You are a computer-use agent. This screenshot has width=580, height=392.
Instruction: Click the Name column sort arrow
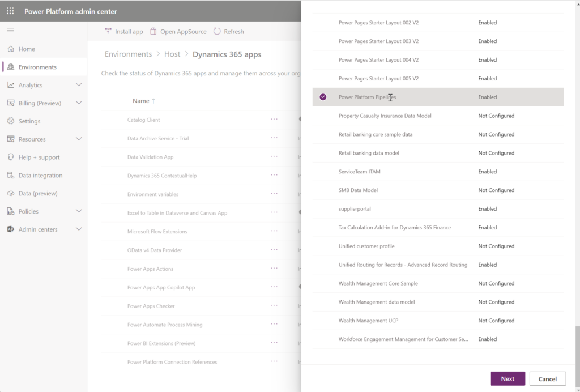[x=153, y=101]
